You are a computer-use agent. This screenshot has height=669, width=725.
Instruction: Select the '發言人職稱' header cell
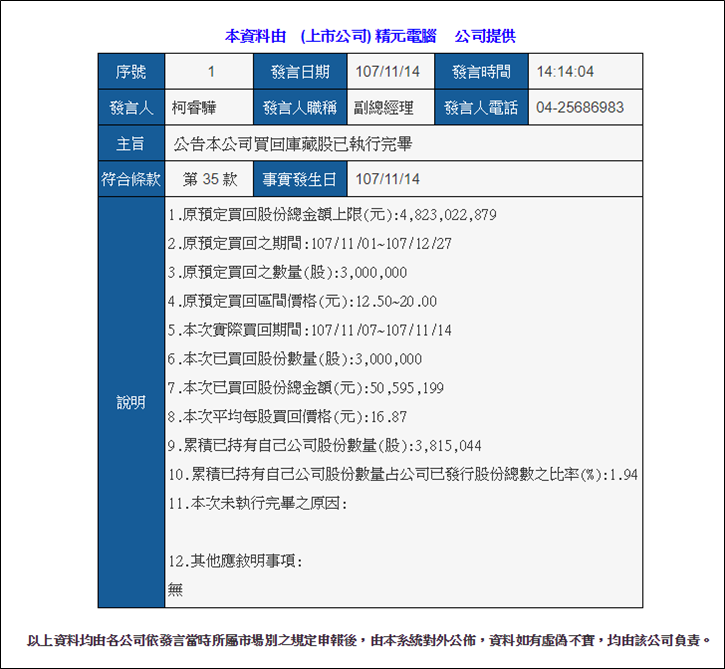pyautogui.click(x=300, y=108)
